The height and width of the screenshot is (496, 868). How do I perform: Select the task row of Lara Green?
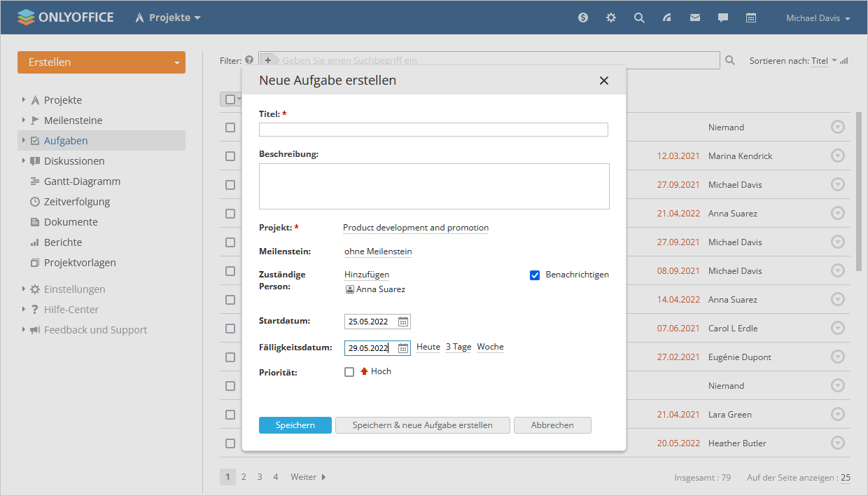click(x=230, y=415)
